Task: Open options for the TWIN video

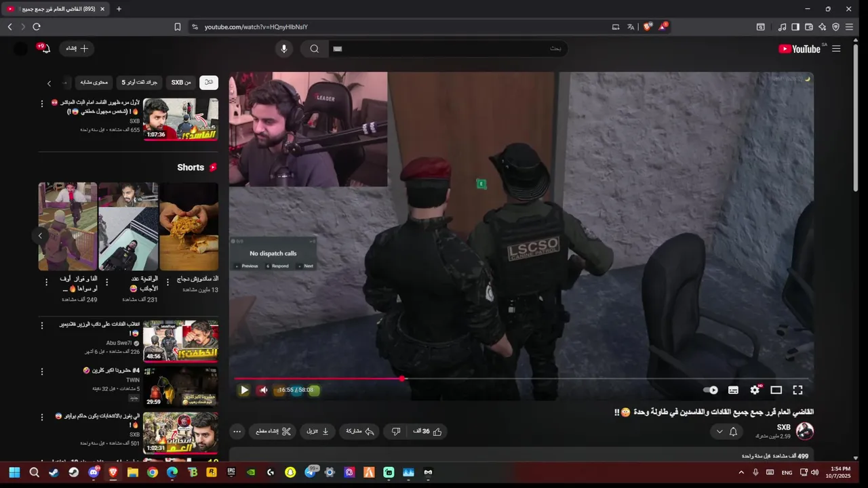Action: [43, 371]
